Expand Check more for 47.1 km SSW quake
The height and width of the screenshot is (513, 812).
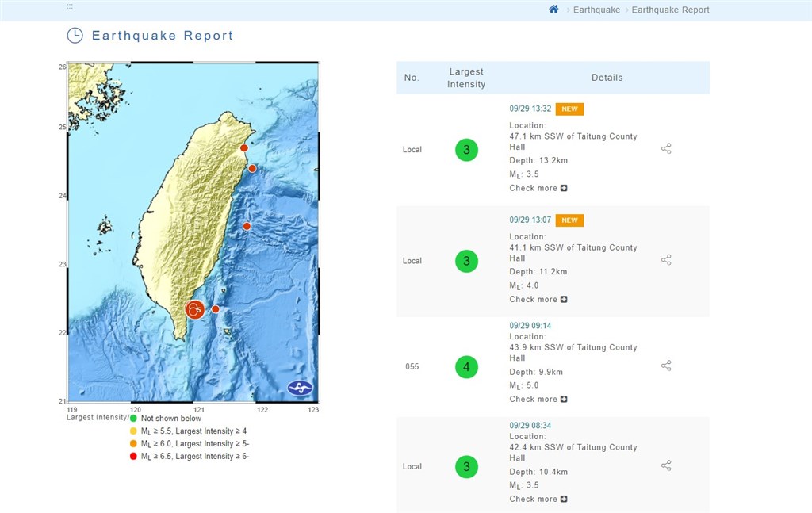(538, 188)
